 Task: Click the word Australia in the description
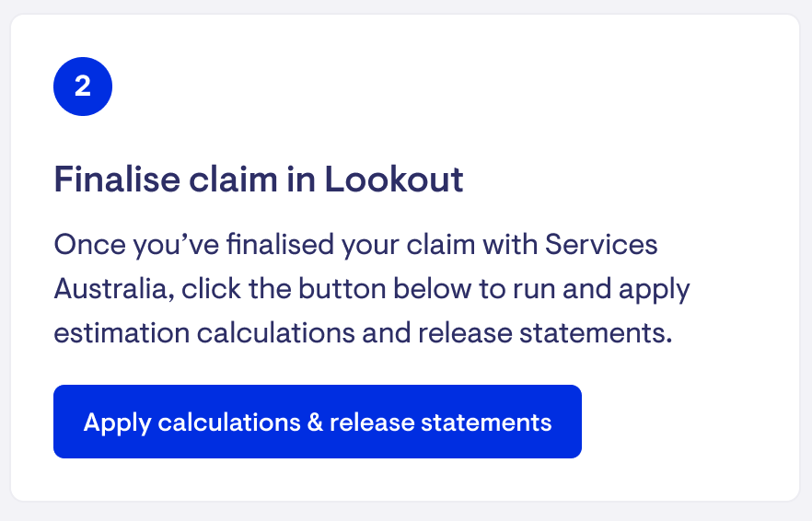coord(110,289)
